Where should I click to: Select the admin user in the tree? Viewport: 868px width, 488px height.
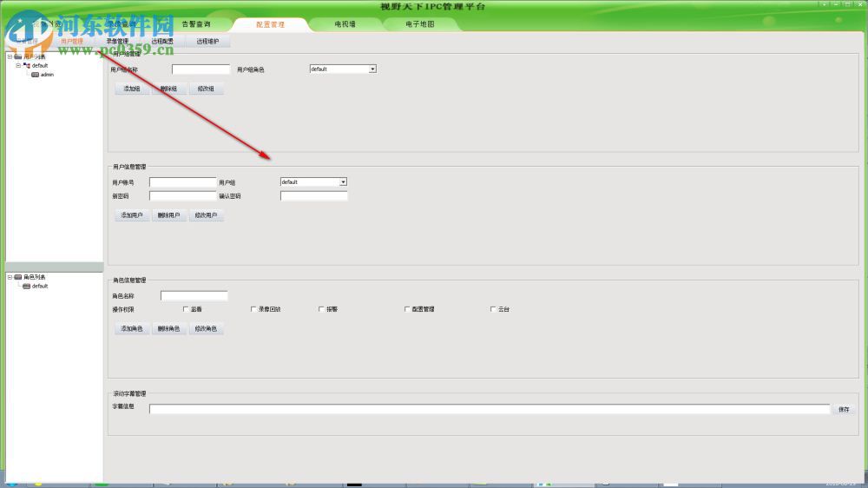coord(47,74)
